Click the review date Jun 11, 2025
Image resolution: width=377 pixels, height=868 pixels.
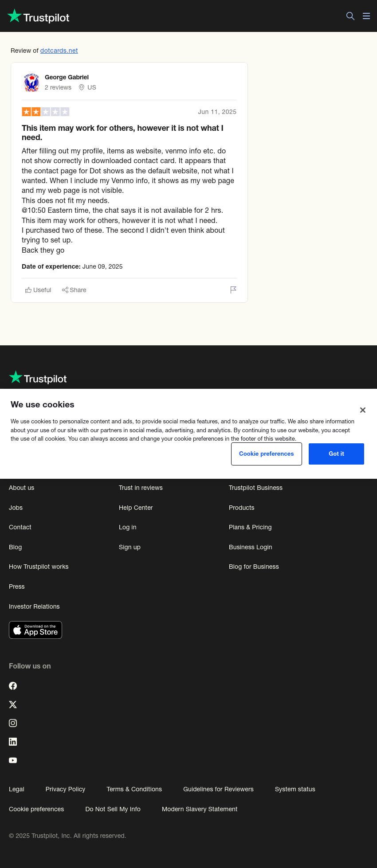[x=217, y=112]
